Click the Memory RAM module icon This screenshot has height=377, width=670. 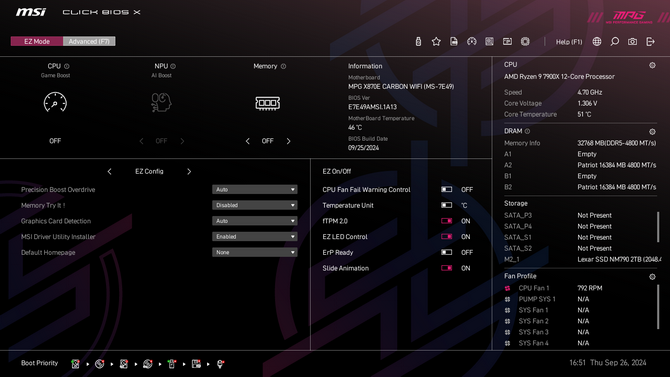coord(267,103)
